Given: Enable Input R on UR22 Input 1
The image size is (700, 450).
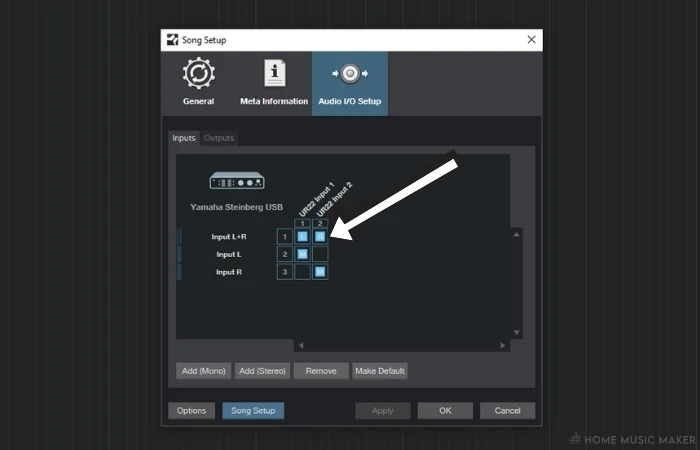Looking at the screenshot, I should (x=302, y=272).
